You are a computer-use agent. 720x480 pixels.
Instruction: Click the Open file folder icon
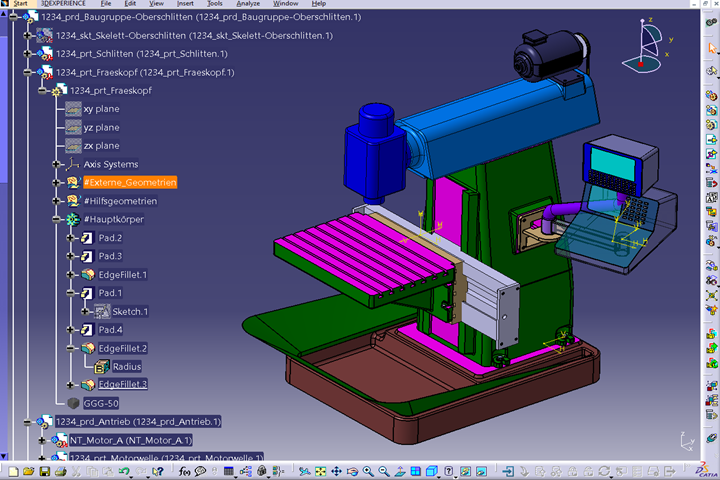click(x=28, y=471)
